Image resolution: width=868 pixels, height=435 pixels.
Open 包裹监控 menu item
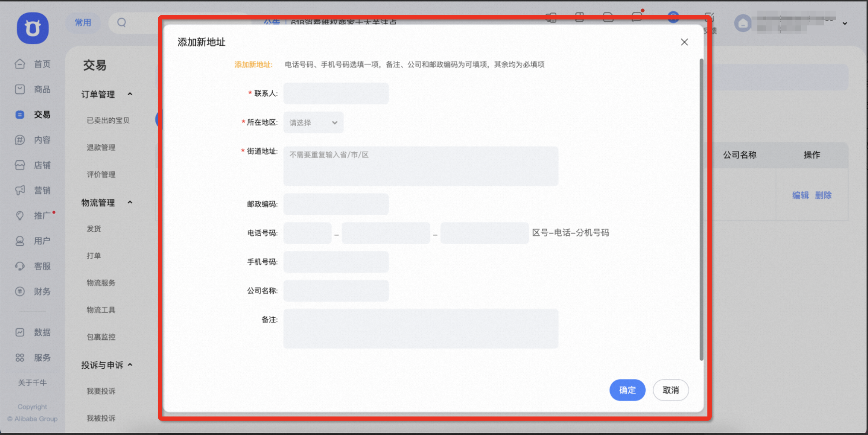click(101, 336)
